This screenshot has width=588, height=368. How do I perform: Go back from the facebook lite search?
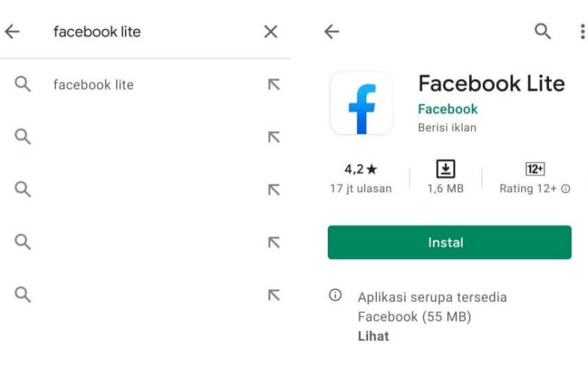coord(12,32)
